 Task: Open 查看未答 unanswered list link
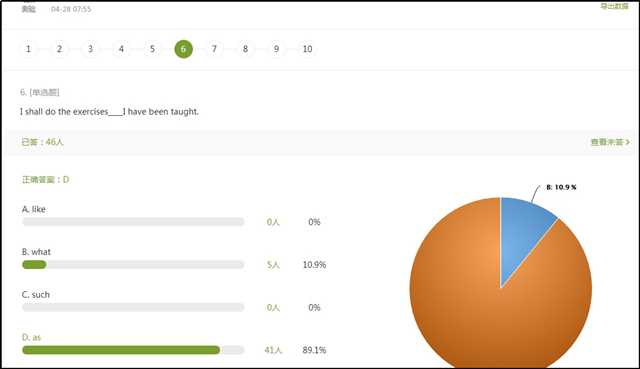tap(607, 142)
